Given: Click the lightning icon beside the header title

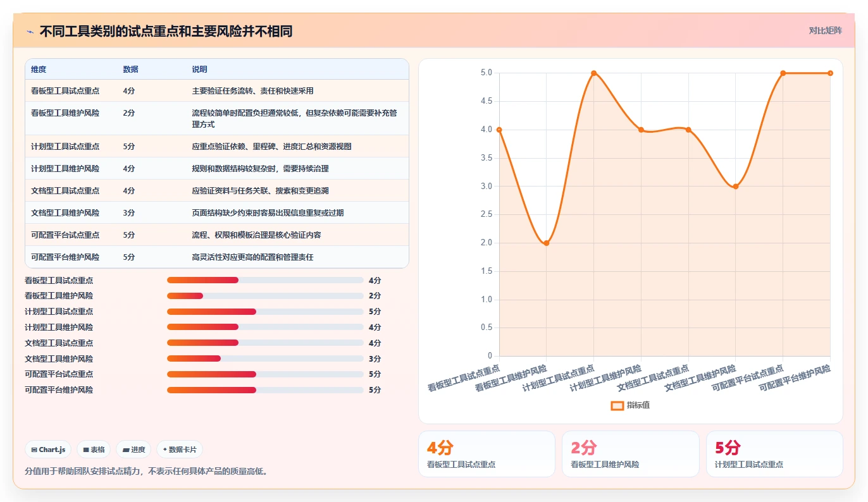Looking at the screenshot, I should click(30, 31).
